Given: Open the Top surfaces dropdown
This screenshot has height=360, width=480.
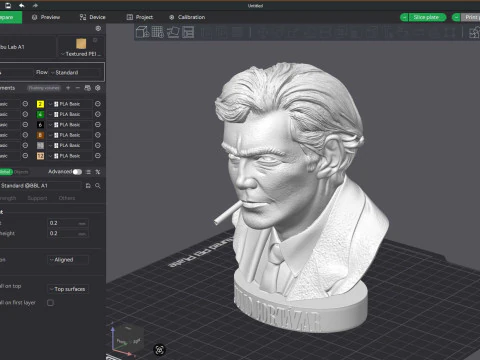Looking at the screenshot, I should click(68, 289).
